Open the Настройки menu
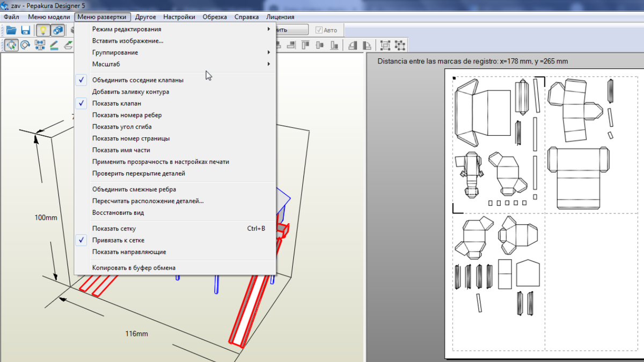 point(179,17)
